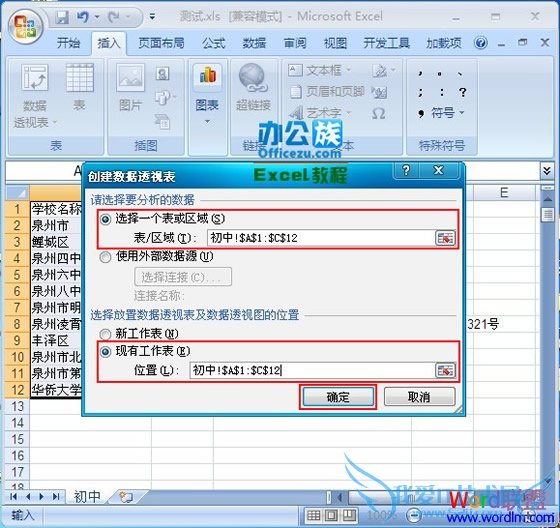Click the vertical scrollbar thumb
Viewport: 560px width, 528px height.
click(x=547, y=215)
